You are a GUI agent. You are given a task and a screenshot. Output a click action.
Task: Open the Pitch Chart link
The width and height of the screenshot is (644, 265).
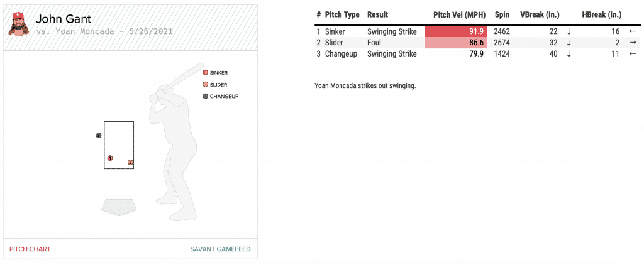click(x=30, y=249)
